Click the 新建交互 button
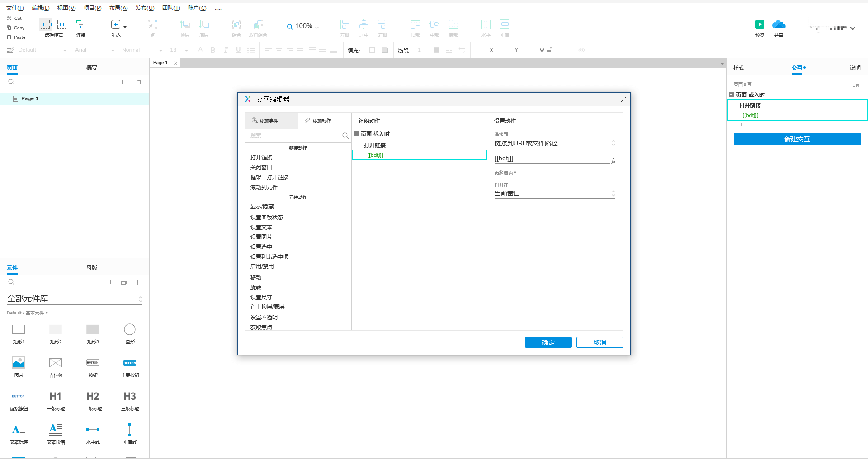Screen dimensions: 868x459 pyautogui.click(x=797, y=139)
